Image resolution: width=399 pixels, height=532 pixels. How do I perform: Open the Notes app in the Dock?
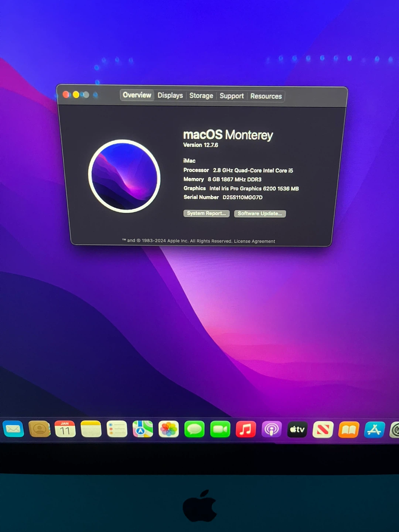point(91,429)
